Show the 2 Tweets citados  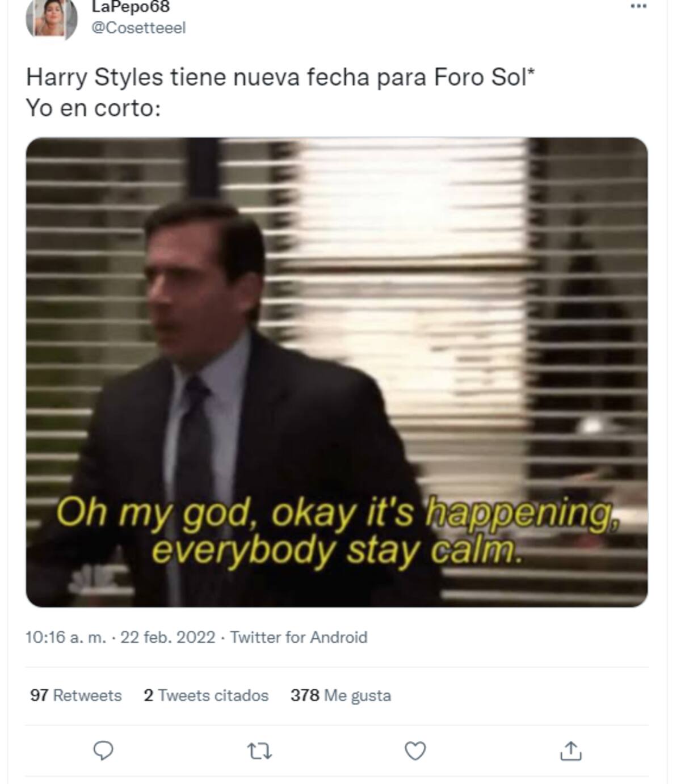pyautogui.click(x=206, y=696)
